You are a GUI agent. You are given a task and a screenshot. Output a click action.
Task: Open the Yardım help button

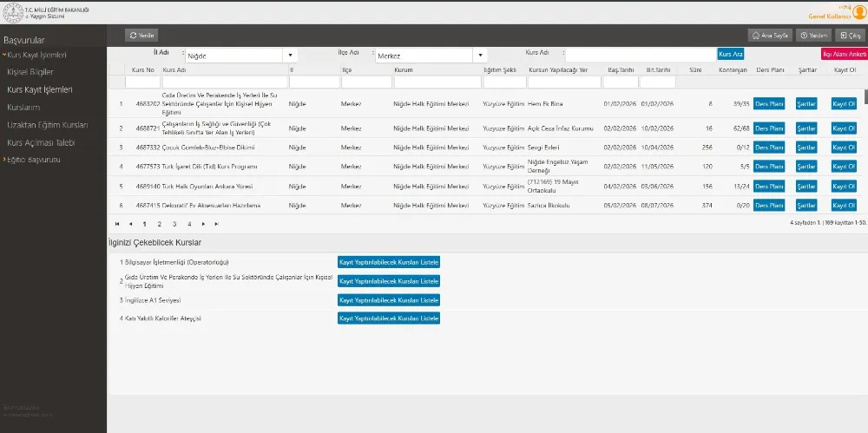click(x=814, y=36)
